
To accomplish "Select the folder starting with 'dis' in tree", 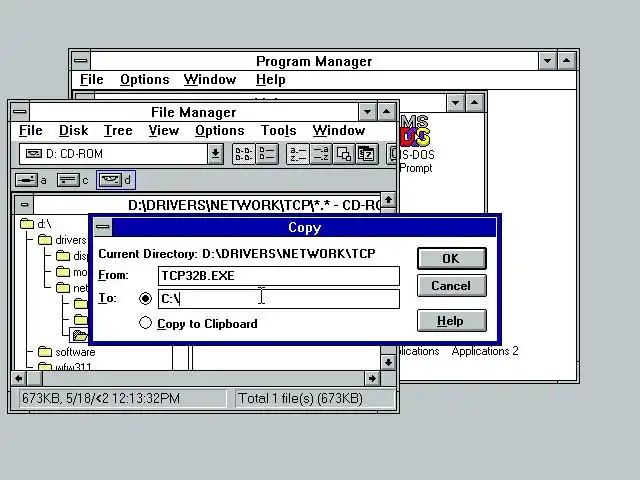I will click(71, 256).
